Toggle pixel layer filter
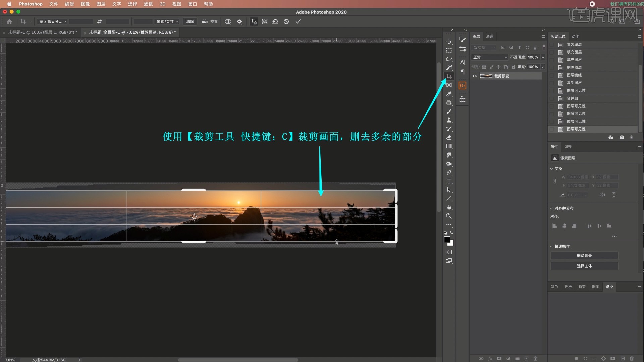Viewport: 644px width, 362px height. pyautogui.click(x=503, y=47)
